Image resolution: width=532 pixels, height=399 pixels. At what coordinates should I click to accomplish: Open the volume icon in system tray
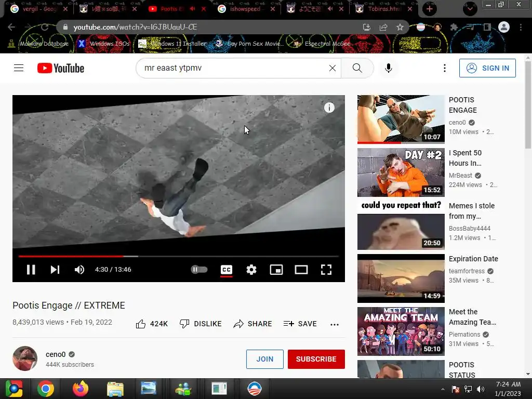481,389
